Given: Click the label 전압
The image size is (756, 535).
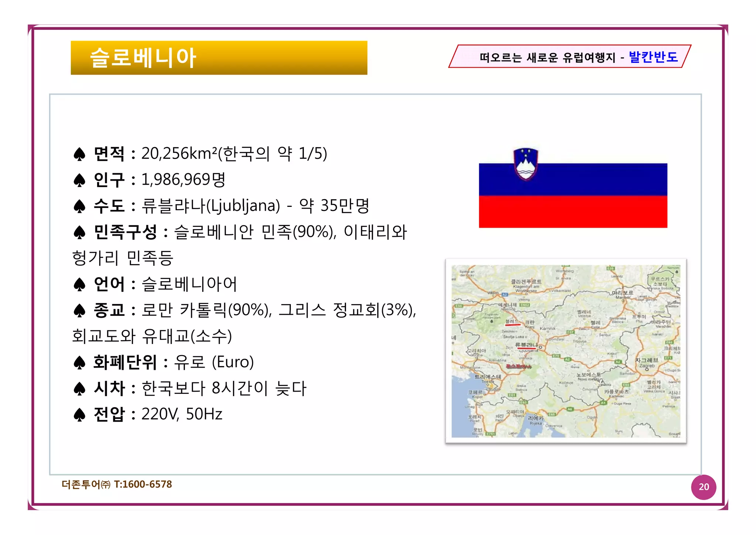Looking at the screenshot, I should 109,414.
